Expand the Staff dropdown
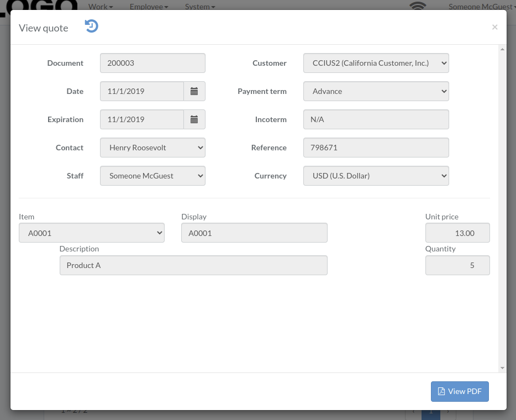This screenshot has height=420, width=516. tap(152, 176)
